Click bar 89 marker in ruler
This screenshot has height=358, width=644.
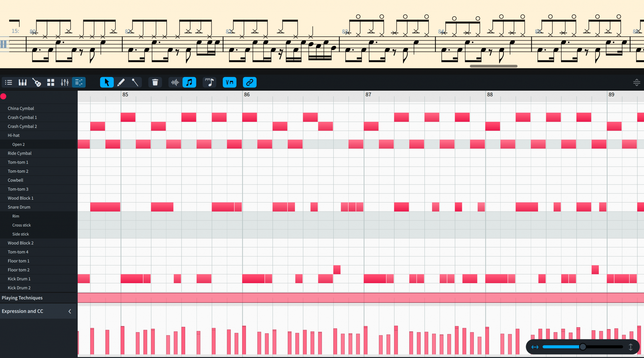coord(611,94)
